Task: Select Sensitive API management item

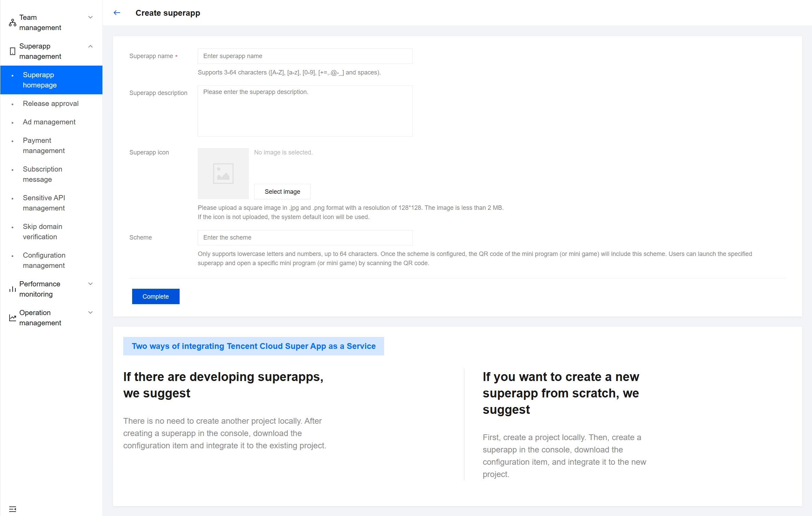Action: (44, 203)
